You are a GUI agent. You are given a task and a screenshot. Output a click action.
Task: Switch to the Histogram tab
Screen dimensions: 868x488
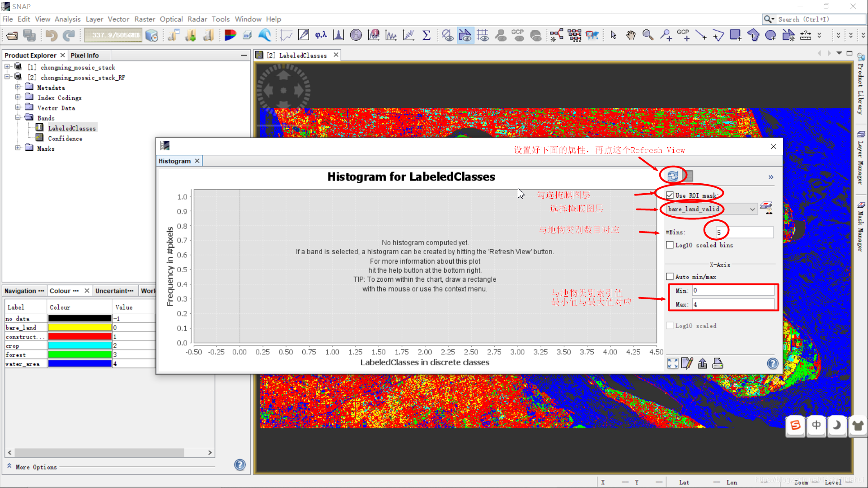[174, 161]
